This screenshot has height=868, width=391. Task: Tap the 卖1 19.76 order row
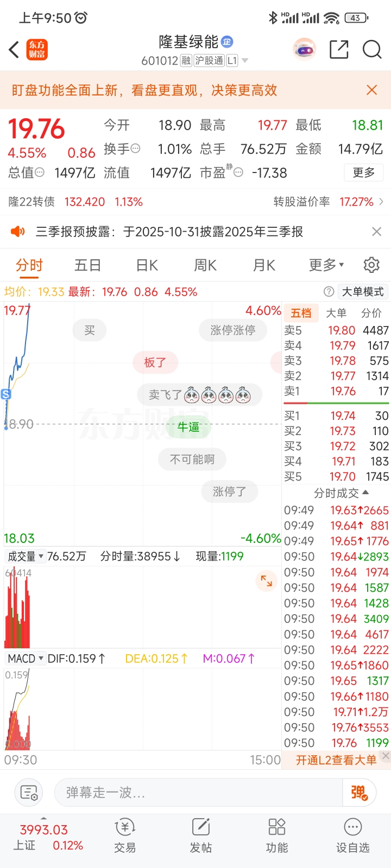tap(336, 391)
